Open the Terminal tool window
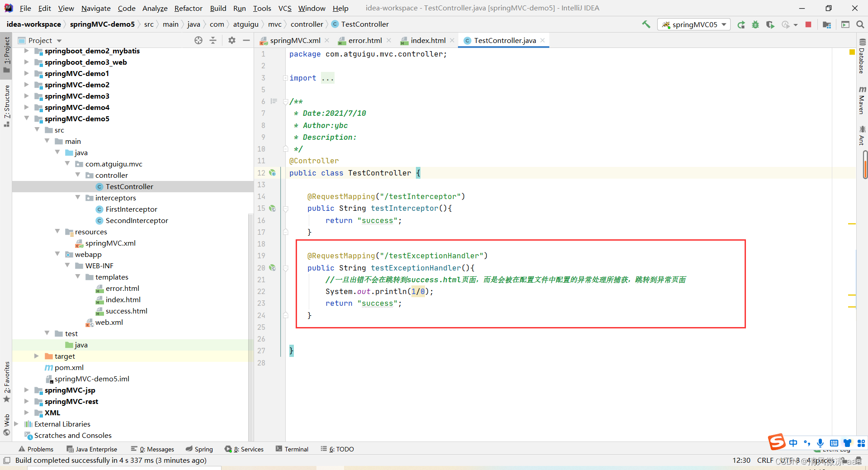 [x=292, y=449]
